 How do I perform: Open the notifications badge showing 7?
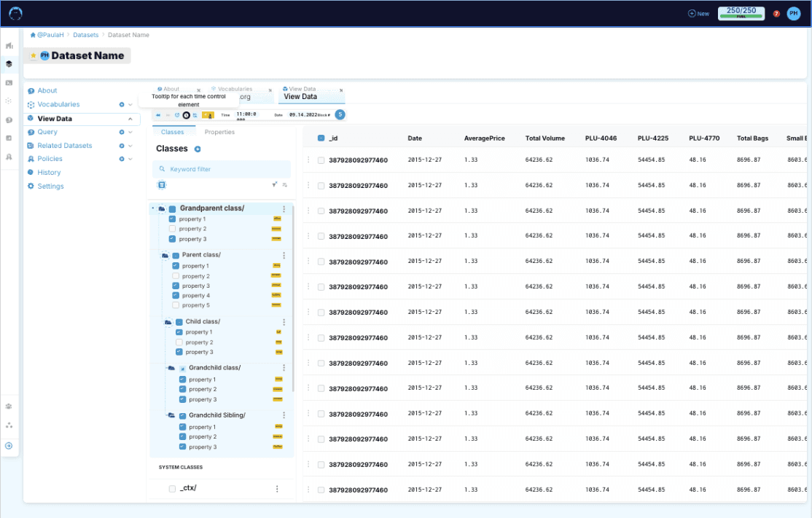coord(776,14)
